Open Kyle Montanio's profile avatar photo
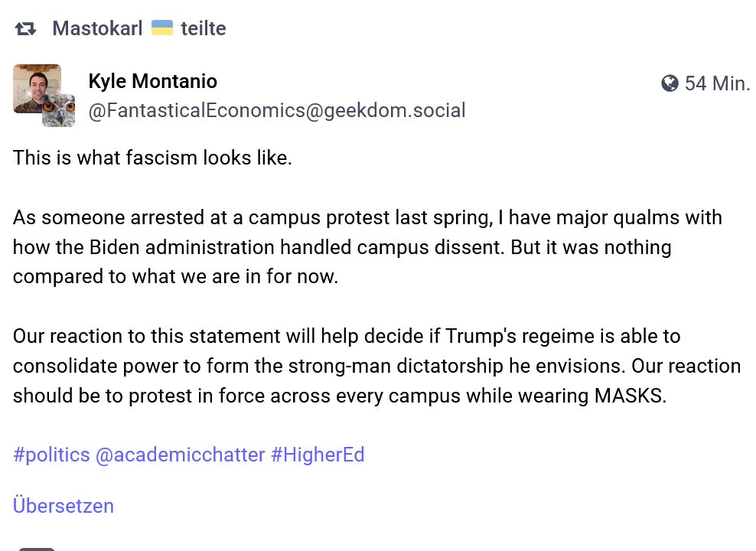The width and height of the screenshot is (756, 551). click(x=37, y=89)
